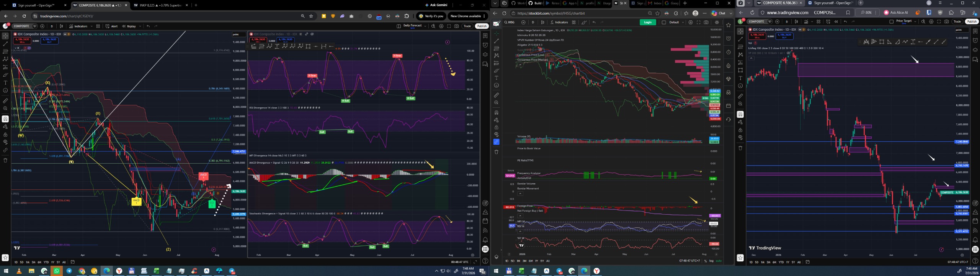The height and width of the screenshot is (276, 980).
Task: Click Alert button in left Chrome TradingView
Action: tap(112, 26)
